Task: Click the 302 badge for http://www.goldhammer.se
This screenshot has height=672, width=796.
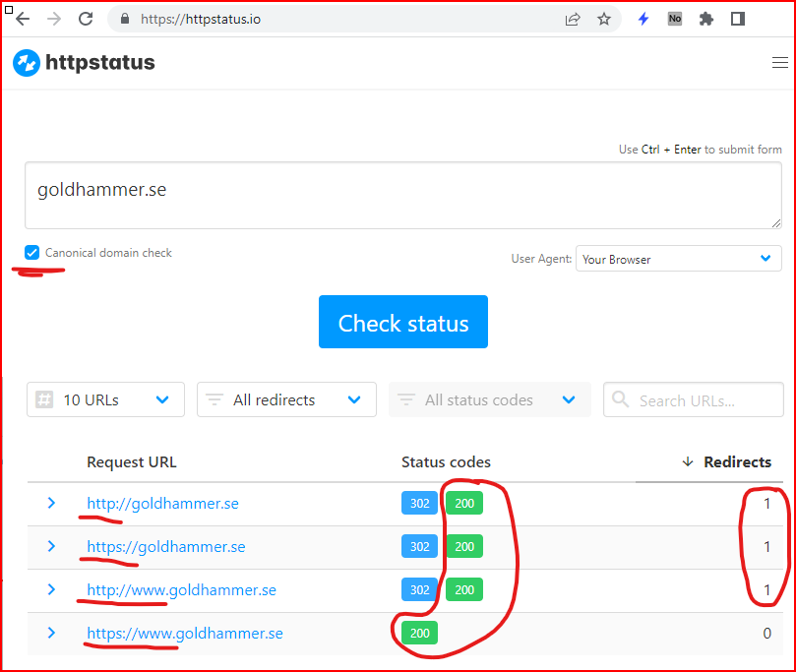Action: 419,589
